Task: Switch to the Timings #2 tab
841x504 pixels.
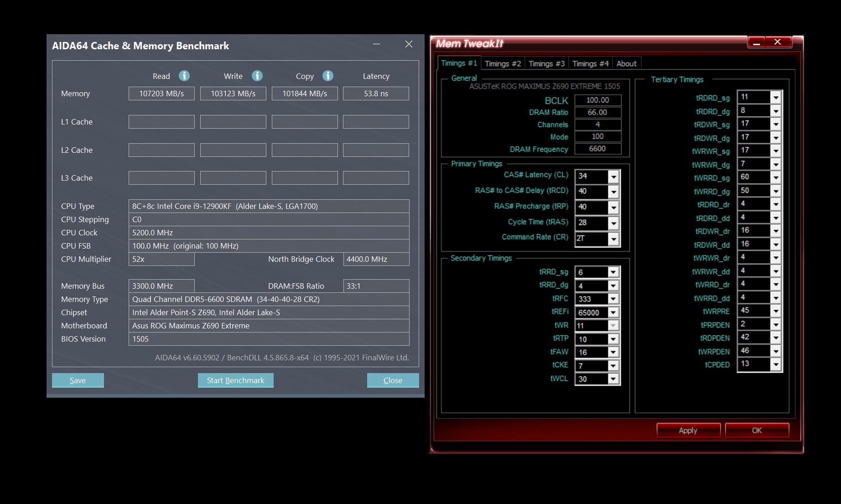Action: tap(503, 64)
